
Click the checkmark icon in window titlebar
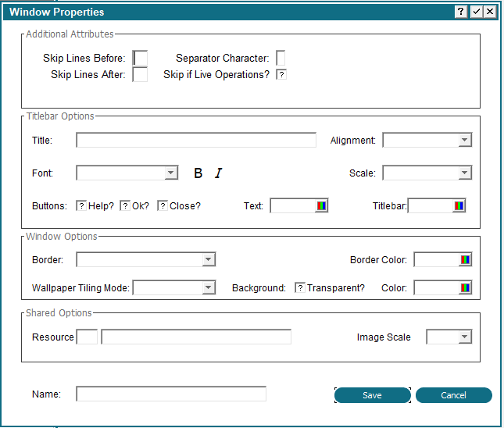[476, 12]
